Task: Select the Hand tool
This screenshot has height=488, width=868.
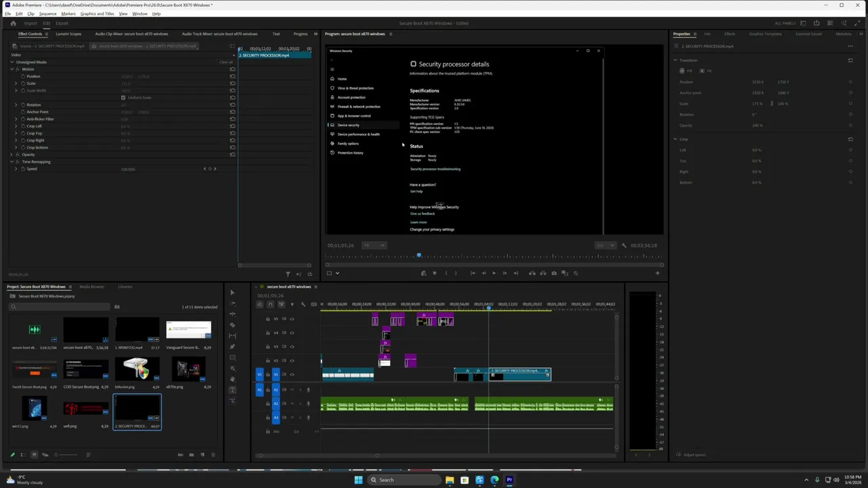Action: 232,379
